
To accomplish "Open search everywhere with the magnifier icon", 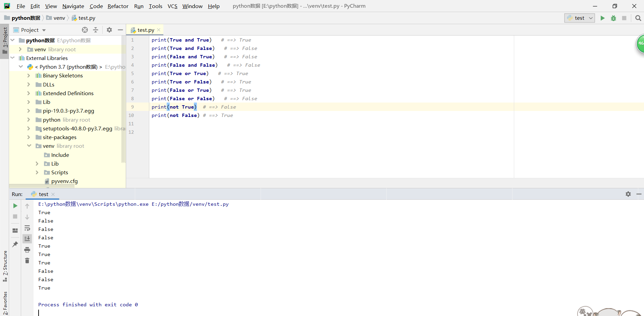I will (x=638, y=18).
